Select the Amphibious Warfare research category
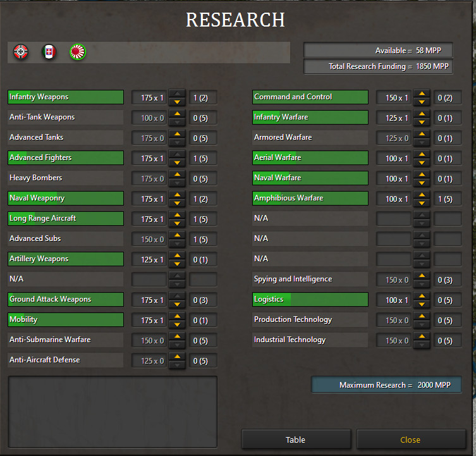The height and width of the screenshot is (456, 476). click(x=310, y=198)
